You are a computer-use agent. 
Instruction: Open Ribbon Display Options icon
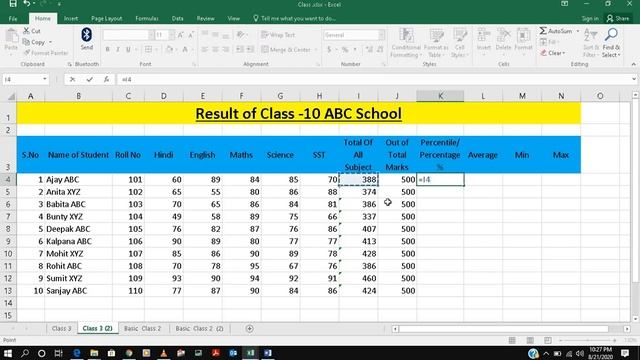coord(564,4)
